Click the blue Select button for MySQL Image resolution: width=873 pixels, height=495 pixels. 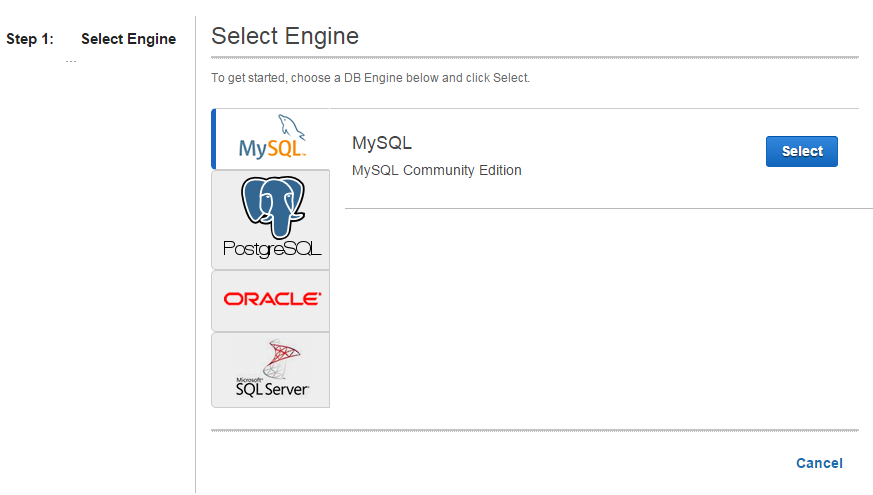coord(802,151)
